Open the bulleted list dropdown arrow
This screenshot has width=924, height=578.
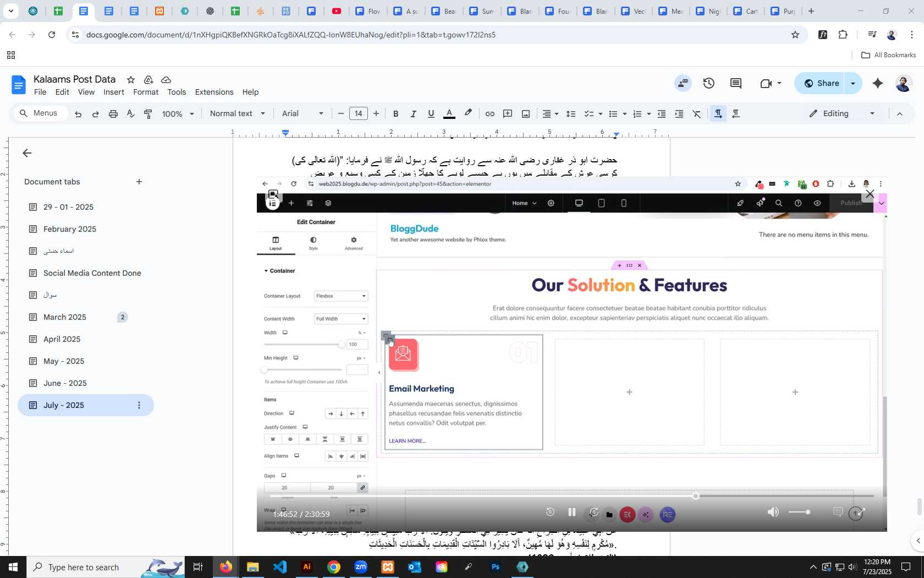[624, 114]
